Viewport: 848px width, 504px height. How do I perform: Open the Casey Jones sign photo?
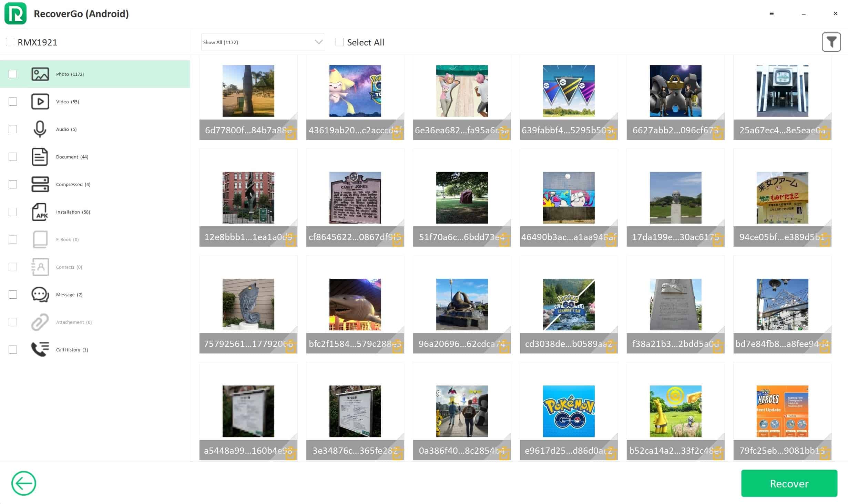[x=355, y=197]
